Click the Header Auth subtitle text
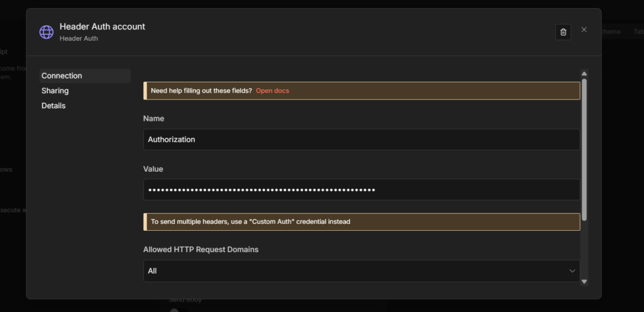This screenshot has width=644, height=312. tap(79, 38)
